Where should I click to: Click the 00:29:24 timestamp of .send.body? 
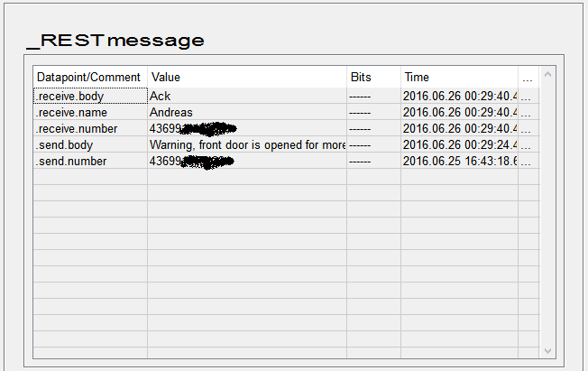(x=459, y=144)
